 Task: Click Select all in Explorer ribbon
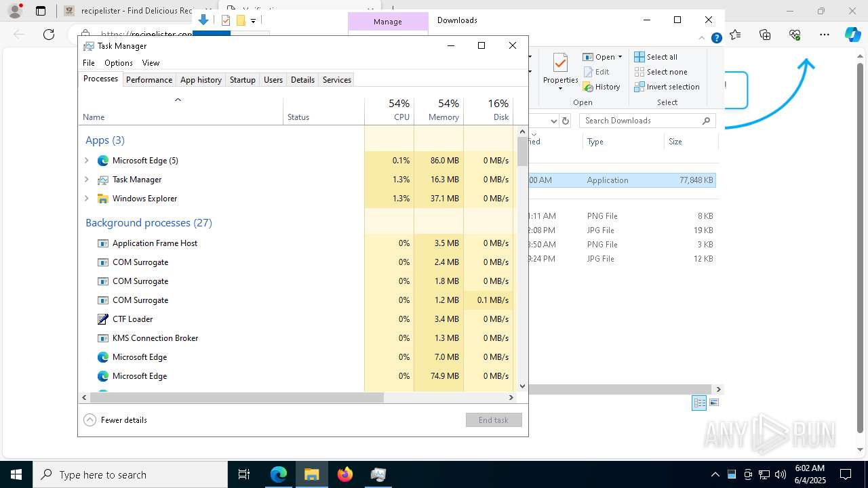656,57
